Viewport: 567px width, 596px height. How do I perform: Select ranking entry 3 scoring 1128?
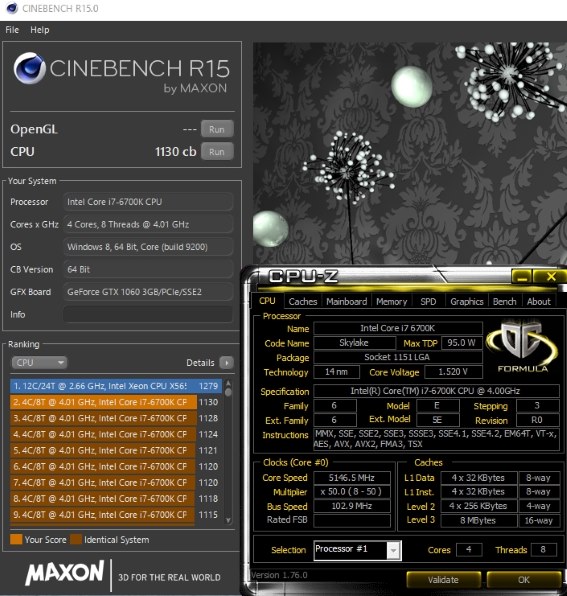tap(116, 418)
